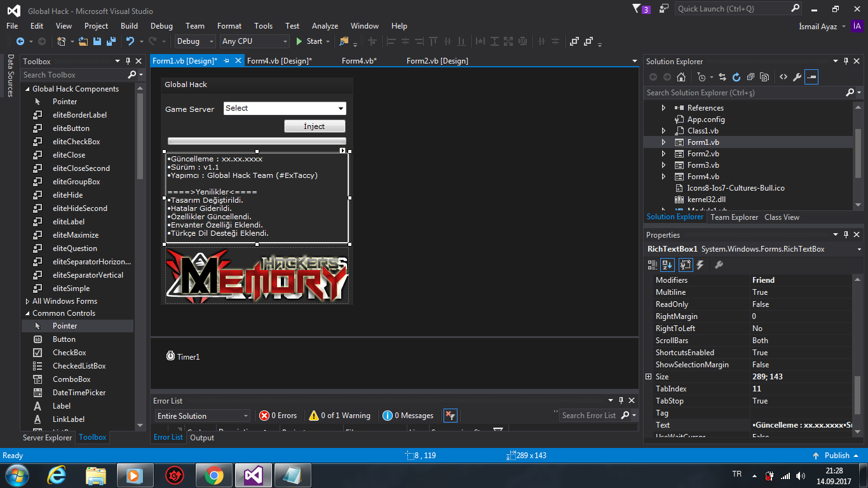
Task: Click the Properties grid scrollbar thumb
Action: click(858, 396)
